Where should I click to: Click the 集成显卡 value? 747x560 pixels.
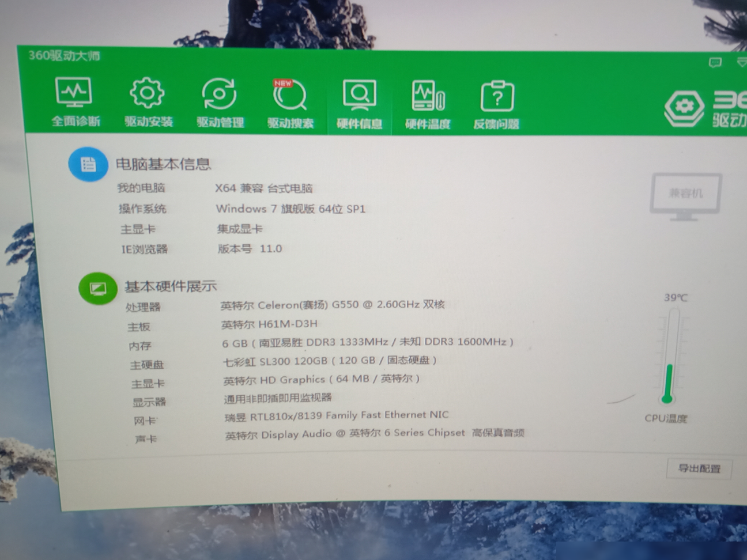pos(240,229)
